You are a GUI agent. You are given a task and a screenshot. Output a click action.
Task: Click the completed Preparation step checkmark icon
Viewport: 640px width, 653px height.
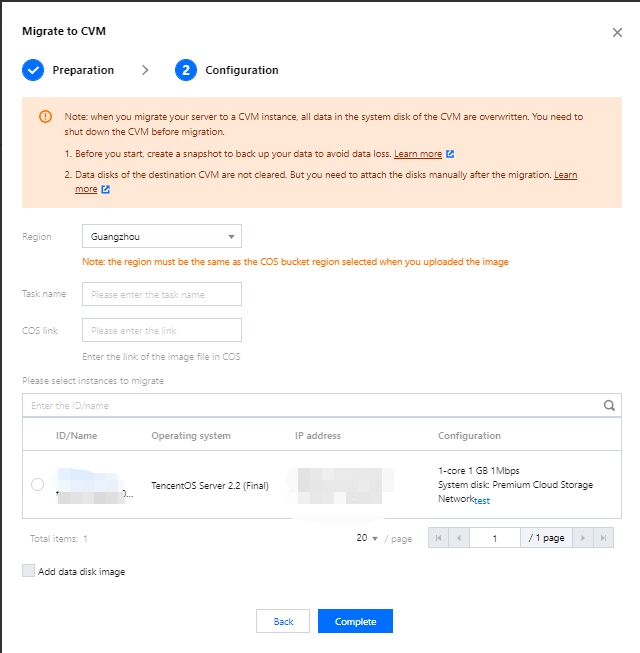pyautogui.click(x=33, y=70)
